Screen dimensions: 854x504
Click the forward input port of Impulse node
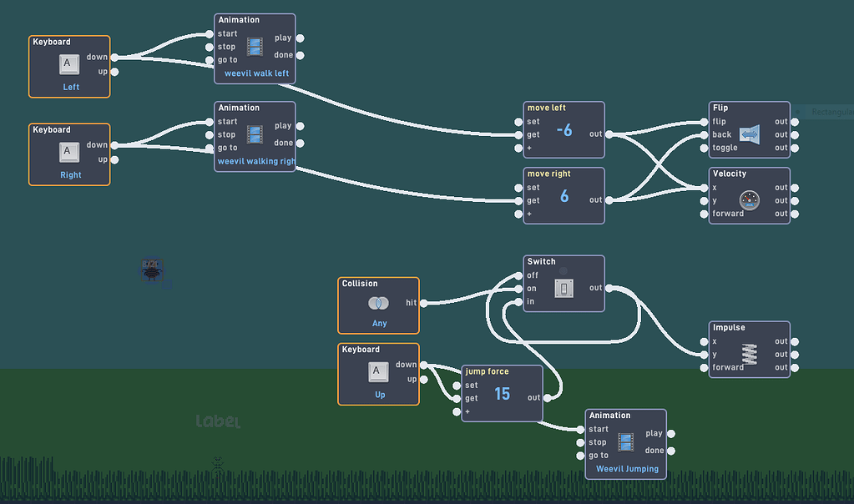click(x=704, y=368)
